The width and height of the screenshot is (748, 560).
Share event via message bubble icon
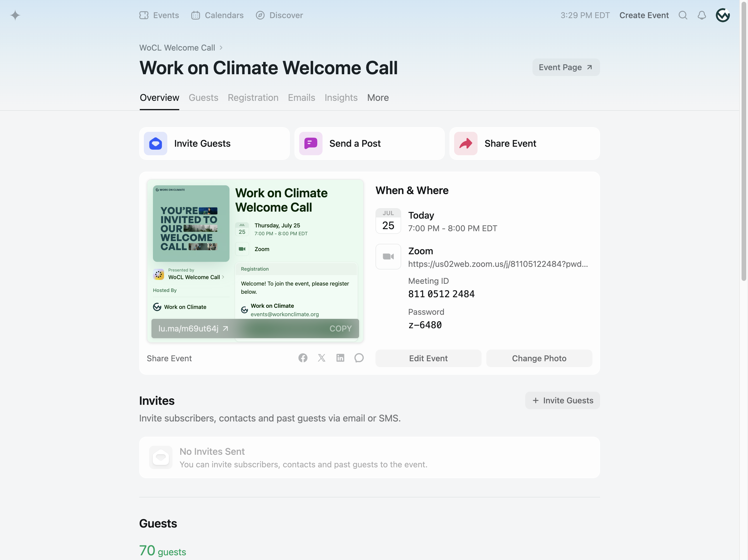(x=359, y=358)
